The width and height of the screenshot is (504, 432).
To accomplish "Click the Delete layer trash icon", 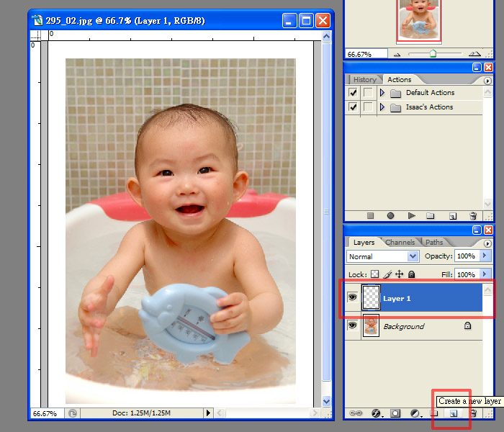I will pos(474,413).
